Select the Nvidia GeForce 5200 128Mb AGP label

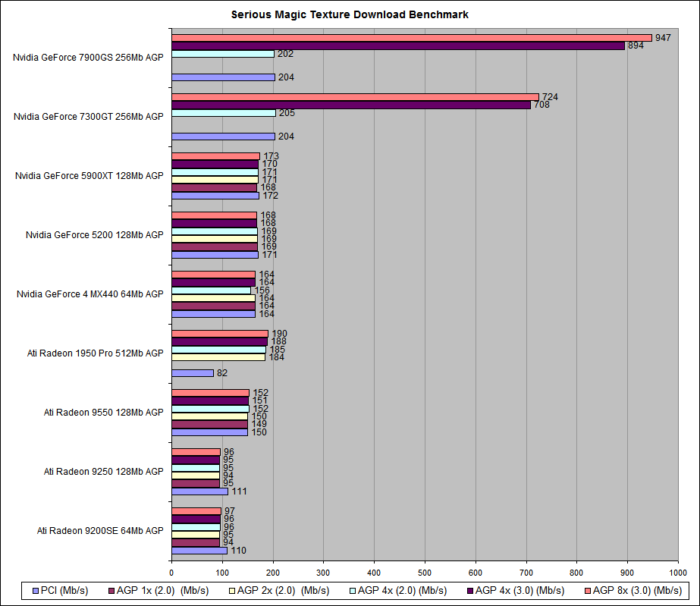click(x=95, y=235)
